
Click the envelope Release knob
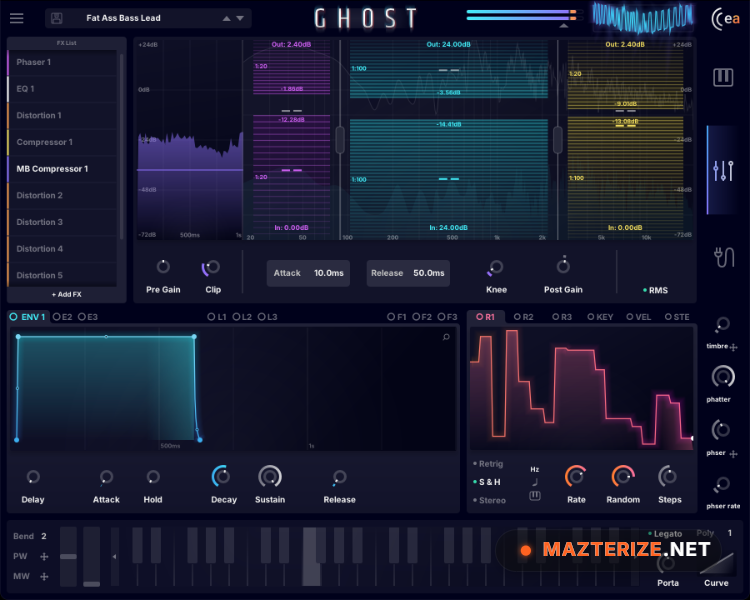coord(339,477)
